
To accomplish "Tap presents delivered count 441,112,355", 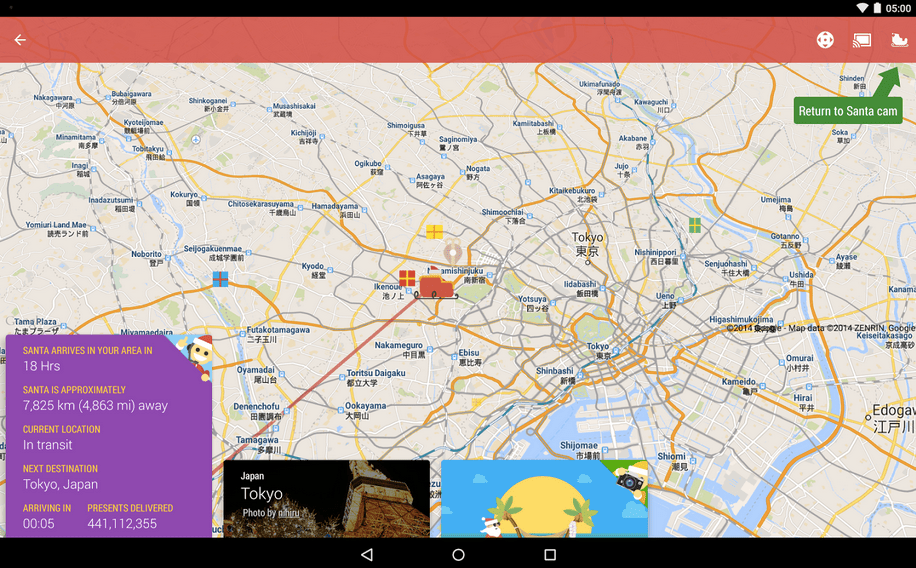I will click(122, 524).
